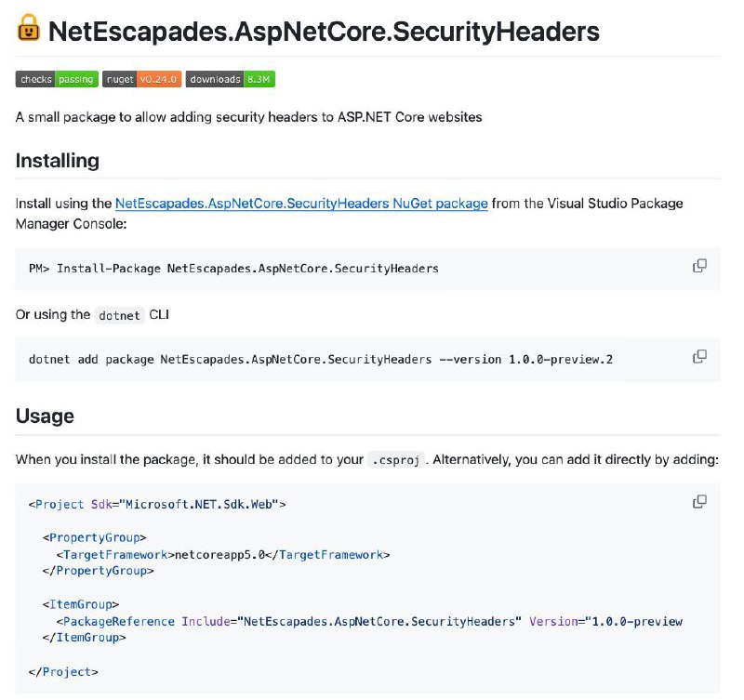Click the package description sentence
744x700 pixels.
(248, 117)
